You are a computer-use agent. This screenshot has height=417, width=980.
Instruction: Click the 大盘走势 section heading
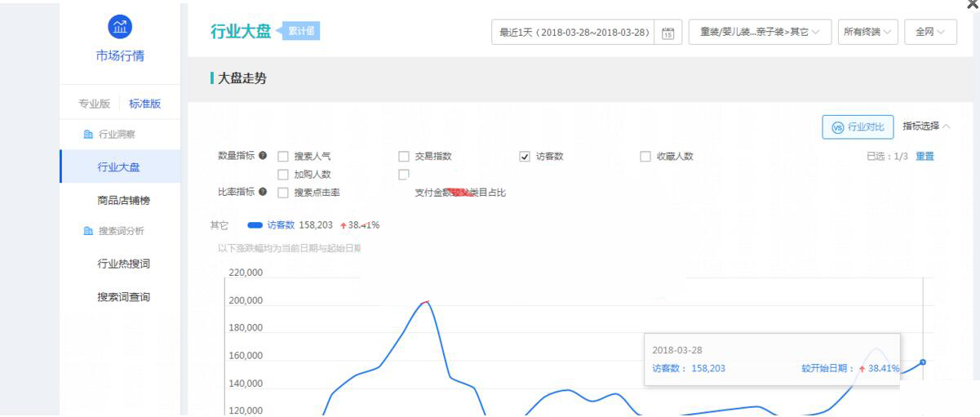pyautogui.click(x=242, y=78)
